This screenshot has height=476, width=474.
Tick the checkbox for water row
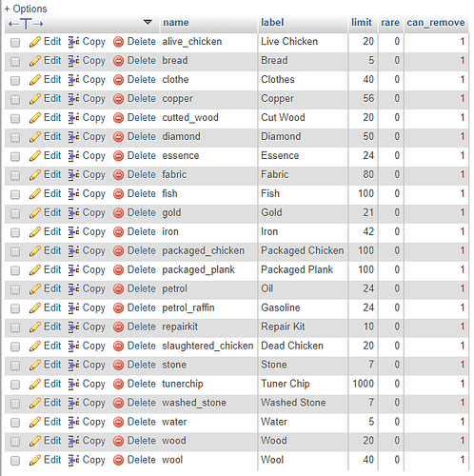15,423
